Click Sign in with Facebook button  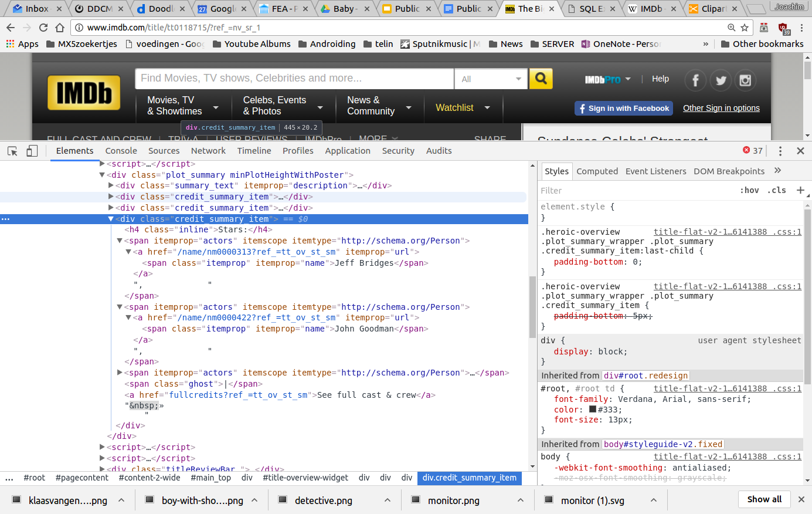click(x=623, y=108)
